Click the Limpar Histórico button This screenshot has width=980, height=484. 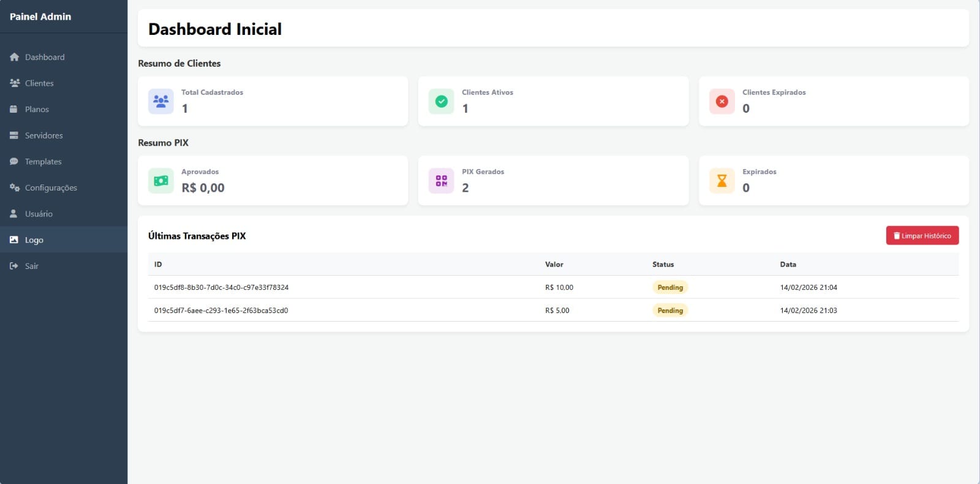[x=922, y=236]
